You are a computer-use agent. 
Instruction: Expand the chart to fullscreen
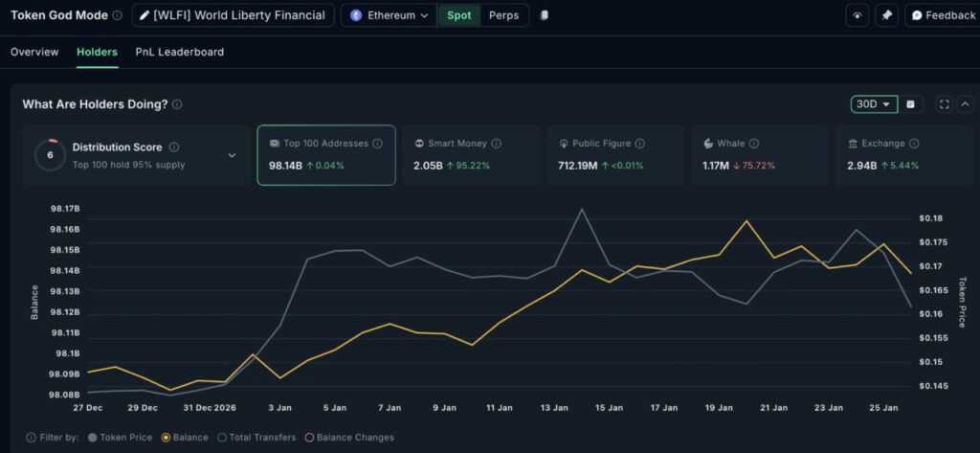pos(944,104)
